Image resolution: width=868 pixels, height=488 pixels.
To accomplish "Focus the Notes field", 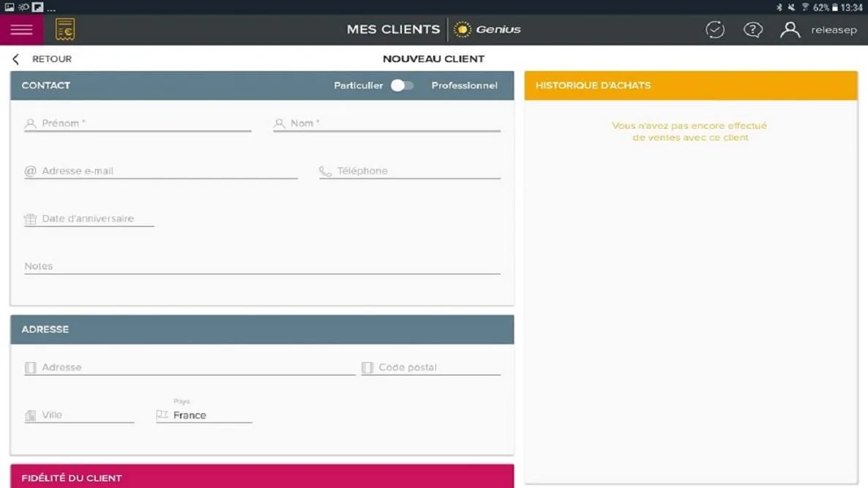I will click(263, 266).
